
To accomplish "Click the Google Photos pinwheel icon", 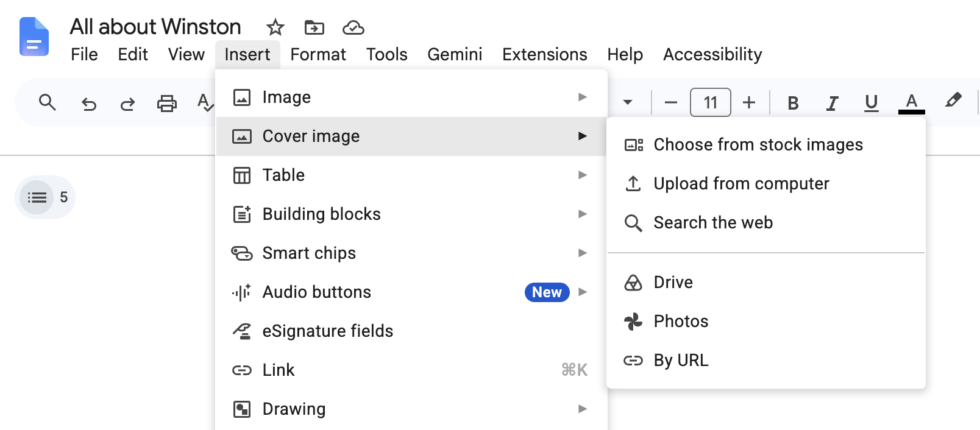I will click(633, 321).
